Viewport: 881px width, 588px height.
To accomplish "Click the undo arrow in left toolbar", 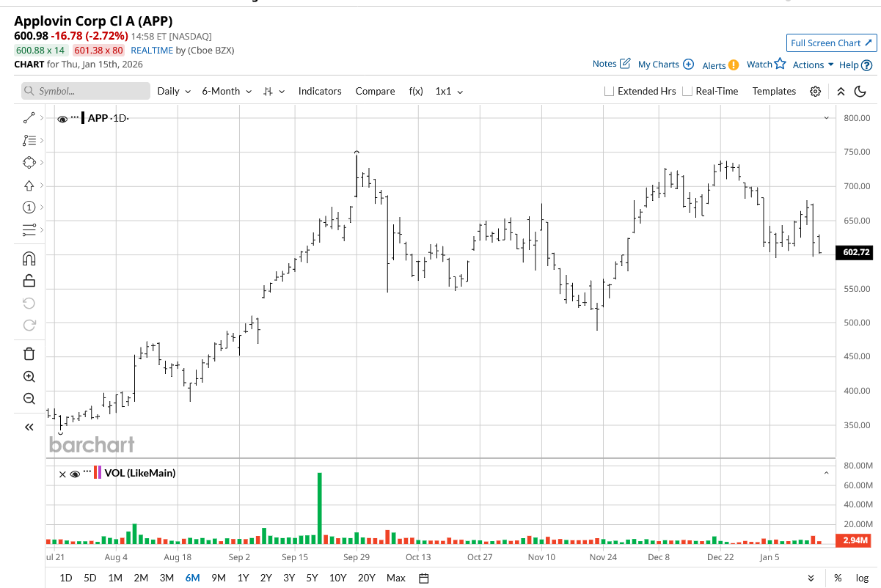I will point(29,303).
